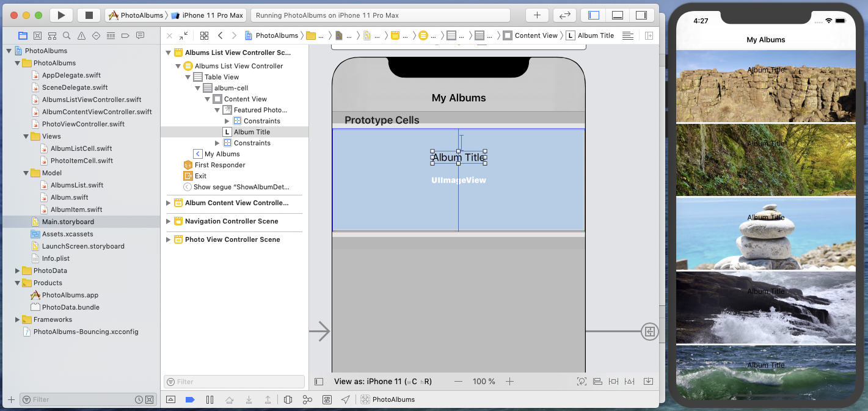Open the Issue navigator
Screen dimensions: 868x411
click(81, 35)
